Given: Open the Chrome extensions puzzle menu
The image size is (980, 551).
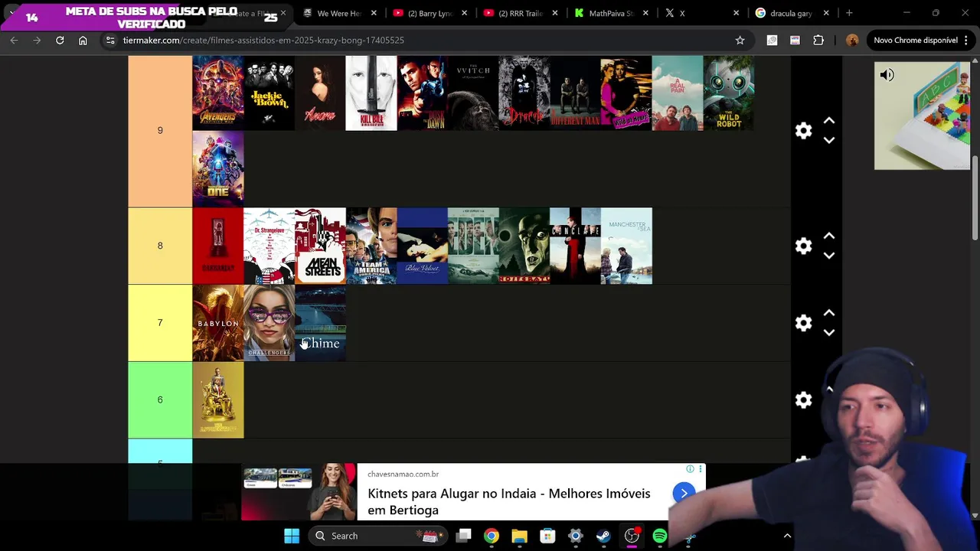Looking at the screenshot, I should pos(818,40).
